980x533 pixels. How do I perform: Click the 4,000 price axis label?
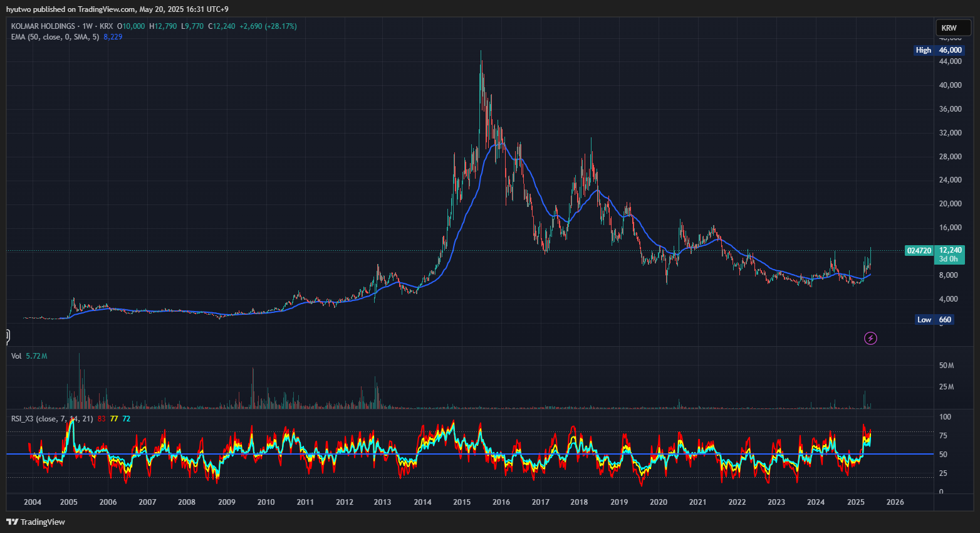click(x=949, y=299)
